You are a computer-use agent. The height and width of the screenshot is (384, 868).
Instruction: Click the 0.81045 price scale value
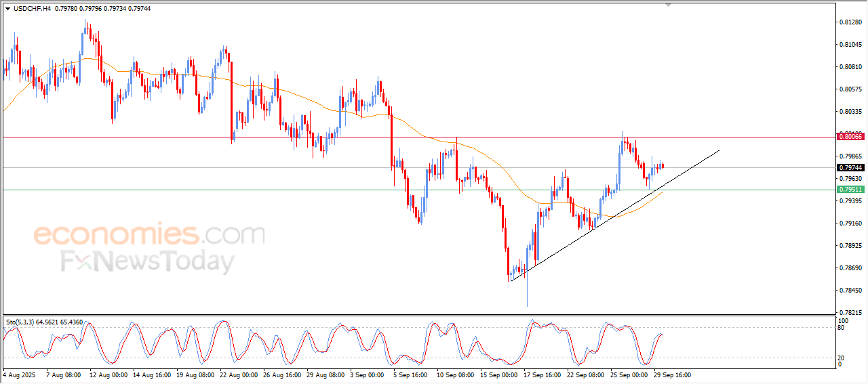pyautogui.click(x=850, y=45)
